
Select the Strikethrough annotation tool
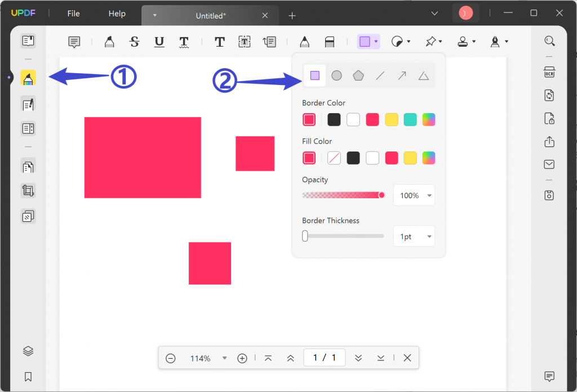[x=134, y=41]
